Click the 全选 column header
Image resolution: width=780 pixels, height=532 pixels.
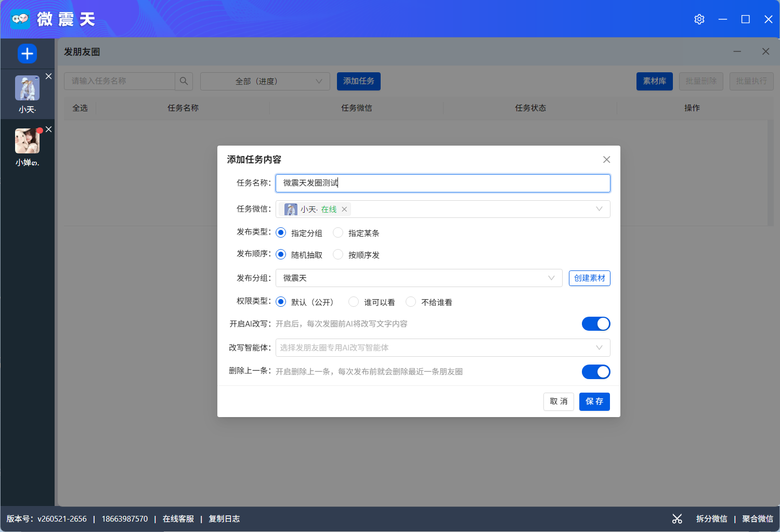[x=80, y=108]
